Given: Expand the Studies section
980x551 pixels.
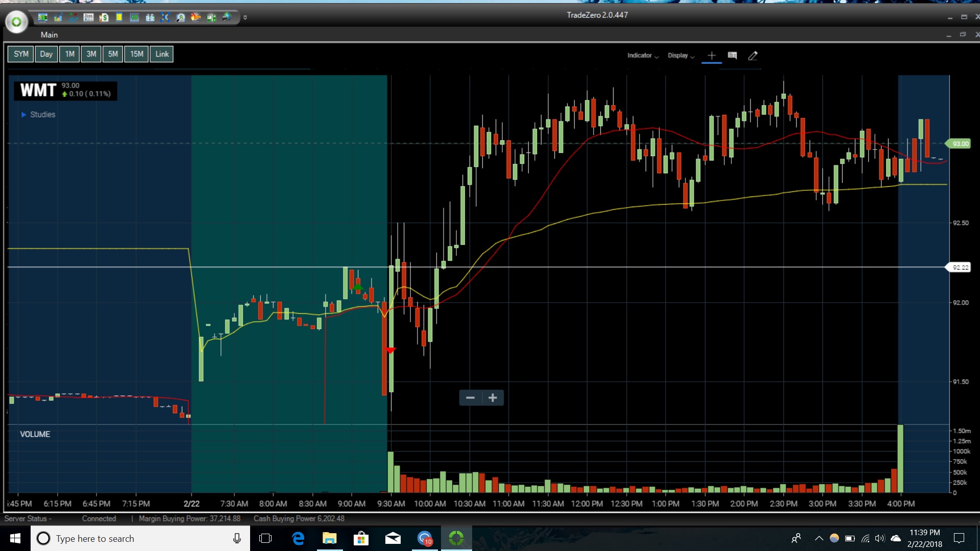Looking at the screenshot, I should [38, 115].
